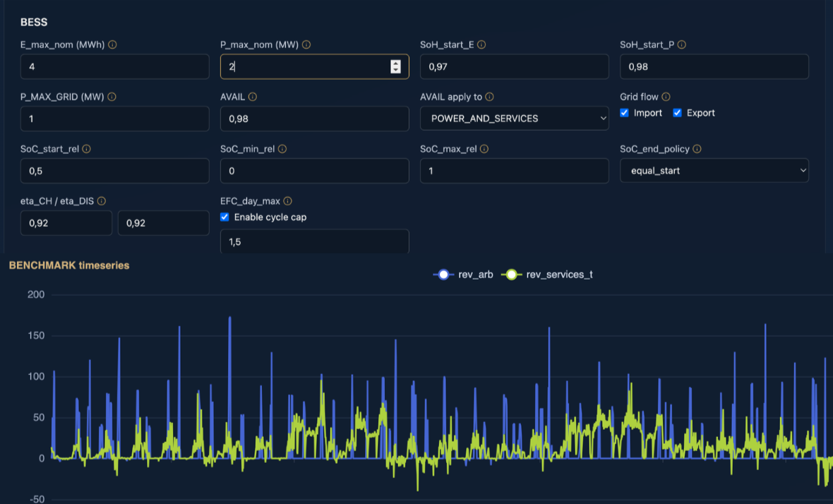Click the SoC_max_rel input field
Screen dimensions: 833x504
click(514, 171)
